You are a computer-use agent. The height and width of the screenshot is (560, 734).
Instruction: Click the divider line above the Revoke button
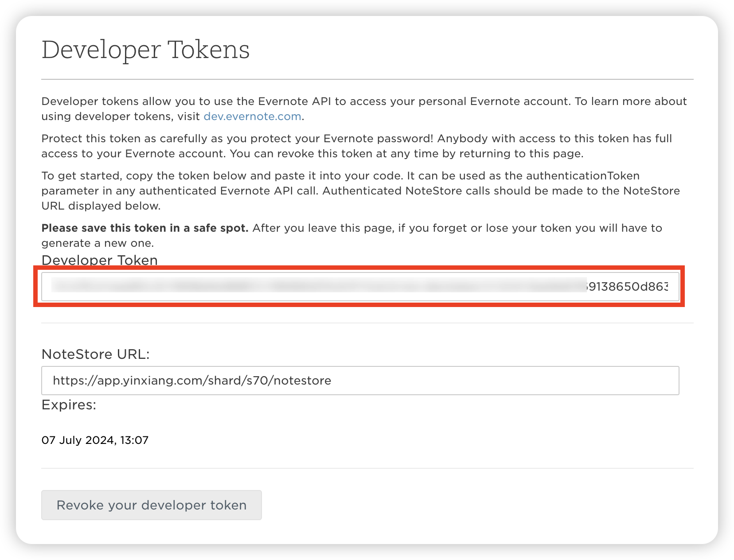click(367, 468)
